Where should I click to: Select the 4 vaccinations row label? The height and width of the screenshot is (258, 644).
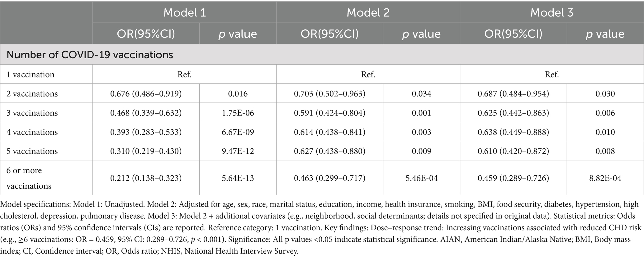32,132
